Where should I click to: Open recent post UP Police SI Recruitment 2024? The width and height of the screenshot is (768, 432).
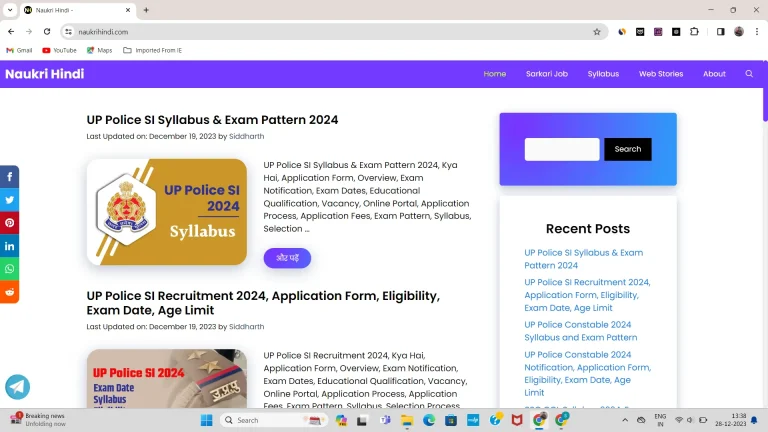[587, 295]
